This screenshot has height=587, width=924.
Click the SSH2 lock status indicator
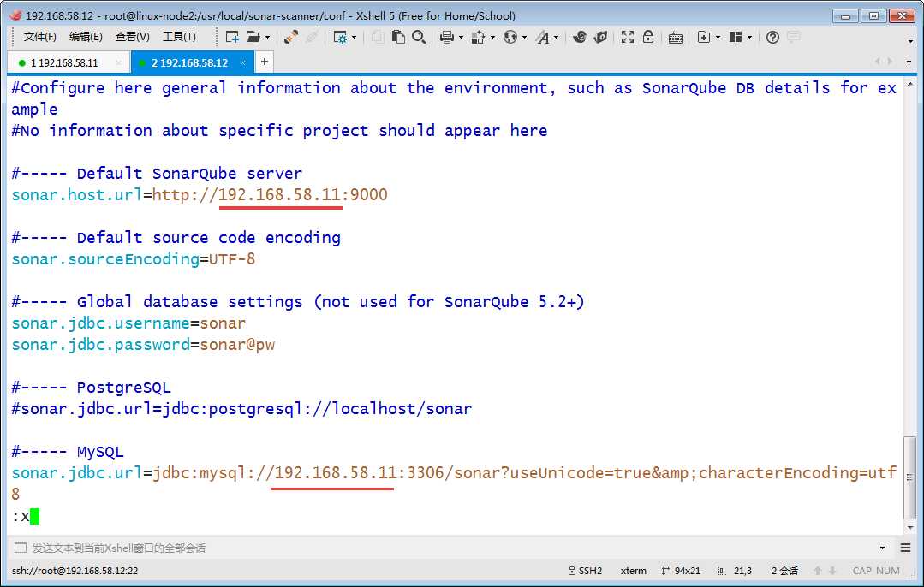coord(585,571)
